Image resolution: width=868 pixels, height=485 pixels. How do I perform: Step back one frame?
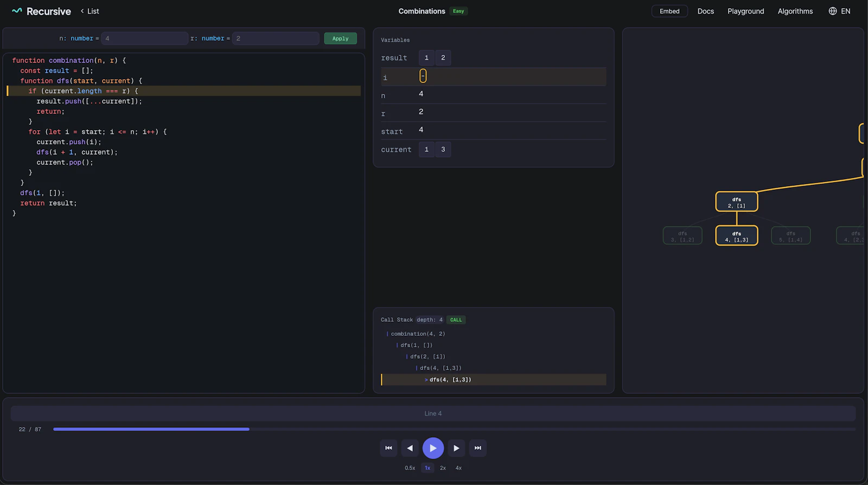410,448
